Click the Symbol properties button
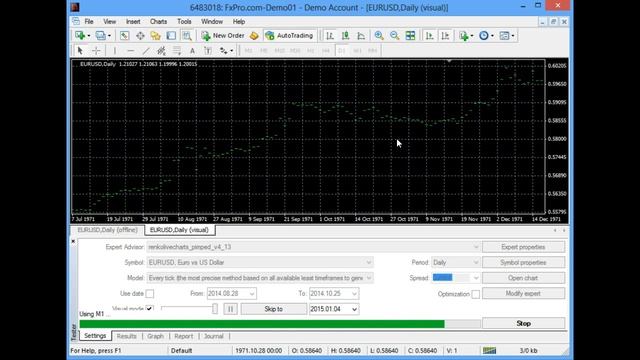The height and width of the screenshot is (360, 640). coord(523,262)
